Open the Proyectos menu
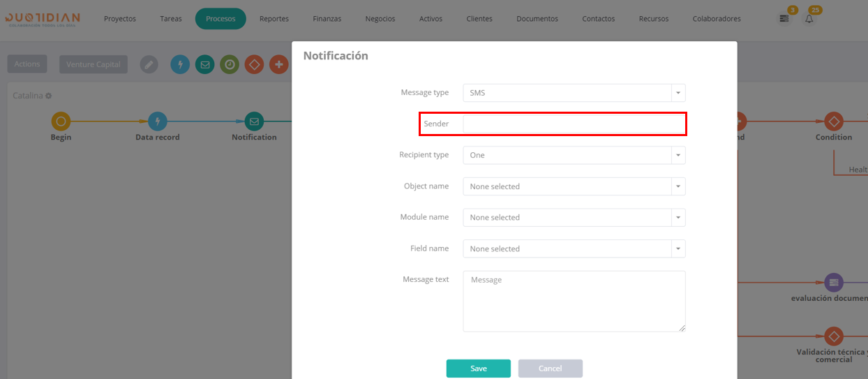Image resolution: width=868 pixels, height=379 pixels. (x=120, y=19)
